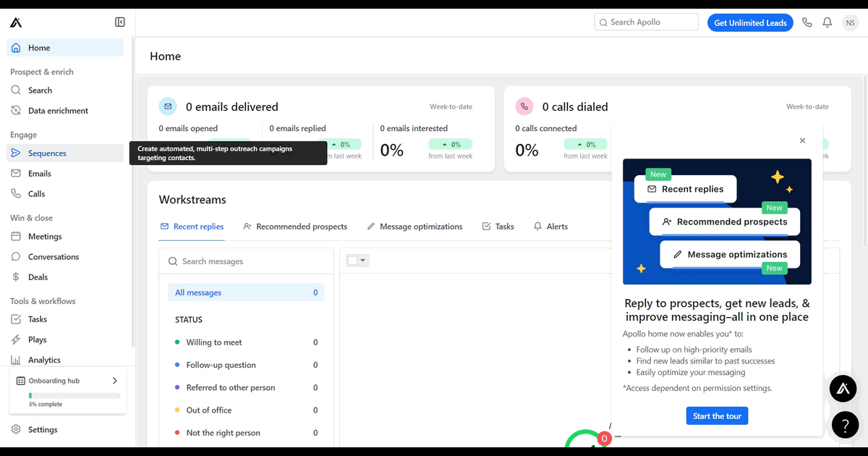Screen dimensions: 868x456
Task: Click the calls dialed phone icon
Action: [524, 106]
